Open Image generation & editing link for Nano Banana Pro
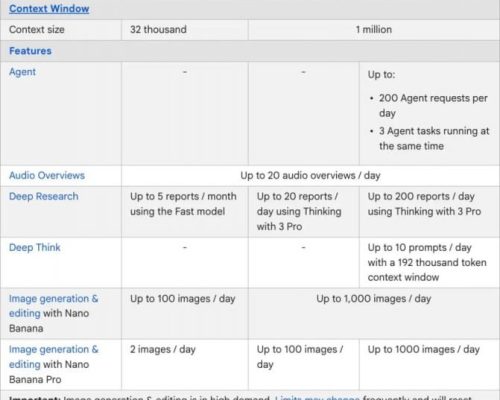The image size is (500, 400). click(x=53, y=357)
